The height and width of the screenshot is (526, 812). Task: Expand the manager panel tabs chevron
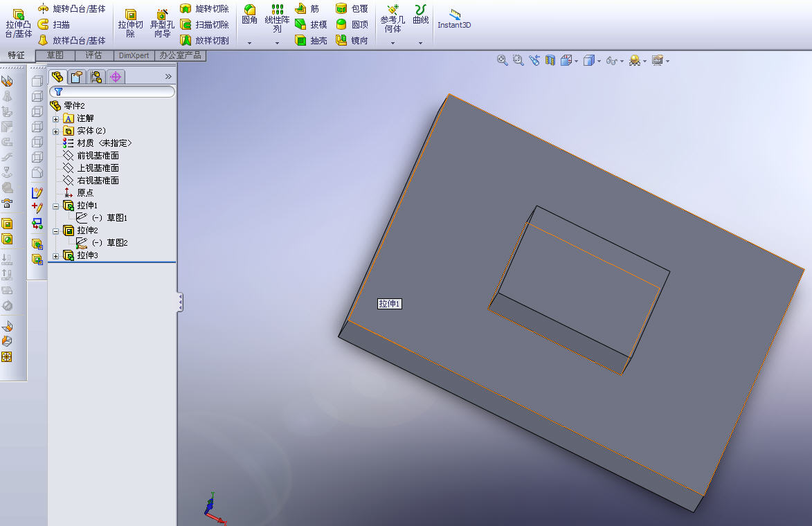coord(168,77)
